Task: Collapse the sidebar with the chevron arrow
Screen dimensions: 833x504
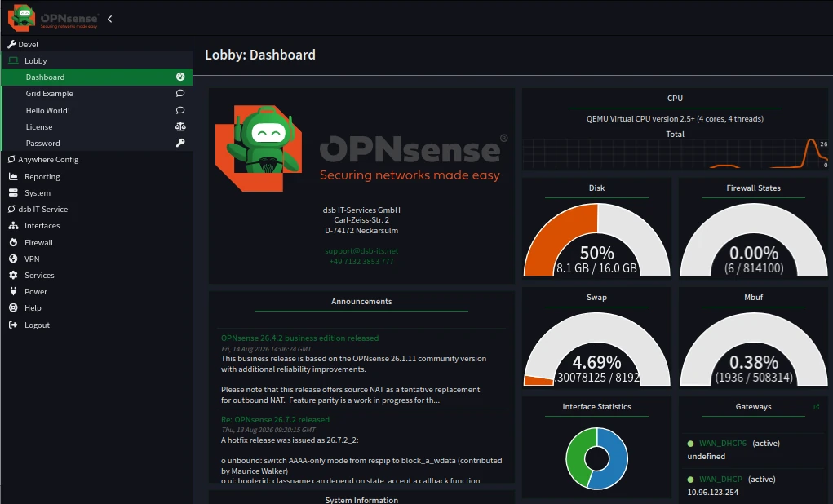Action: coord(110,19)
